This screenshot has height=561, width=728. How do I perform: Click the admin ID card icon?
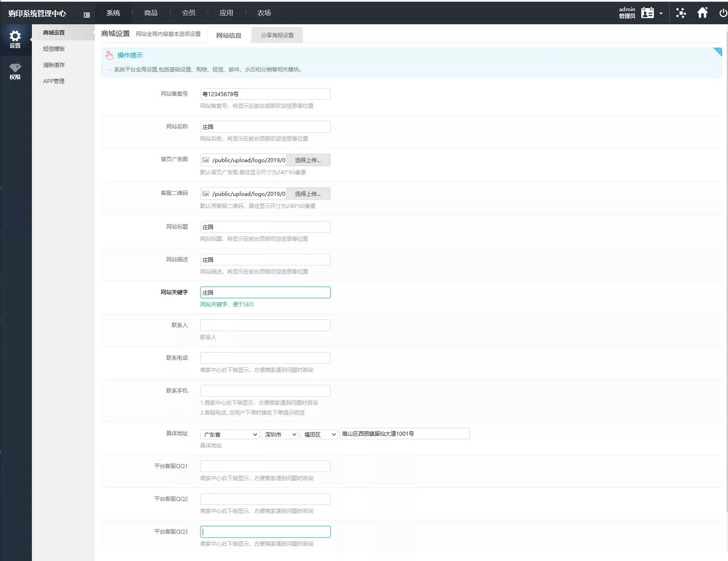coord(647,13)
